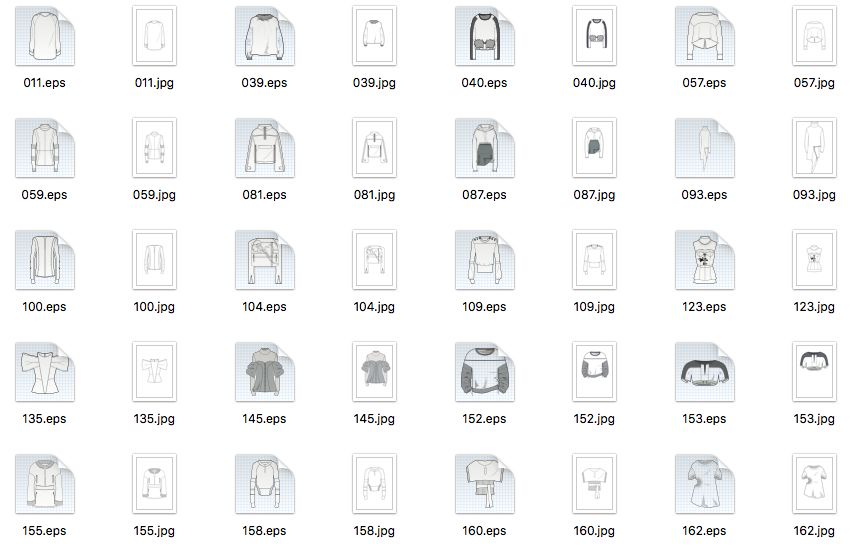Click the 057.jpg thumbnail
Image resolution: width=858 pixels, height=556 pixels.
tap(814, 36)
